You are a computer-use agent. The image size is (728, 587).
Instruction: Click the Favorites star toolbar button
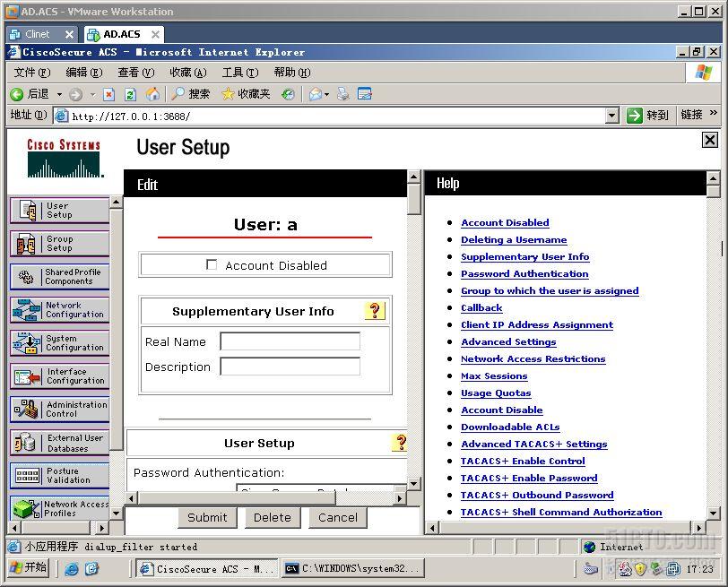pyautogui.click(x=246, y=94)
